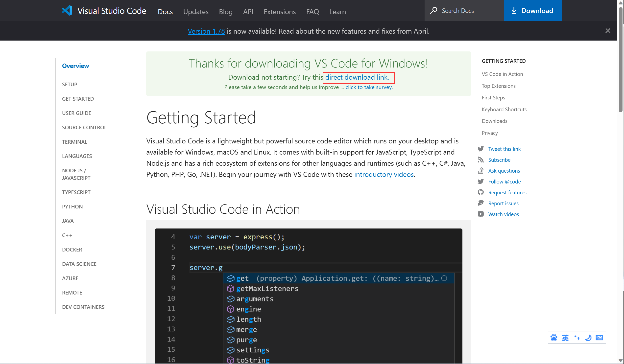
Task: Click the chat bubble icon beside Report issues
Action: [x=481, y=203]
